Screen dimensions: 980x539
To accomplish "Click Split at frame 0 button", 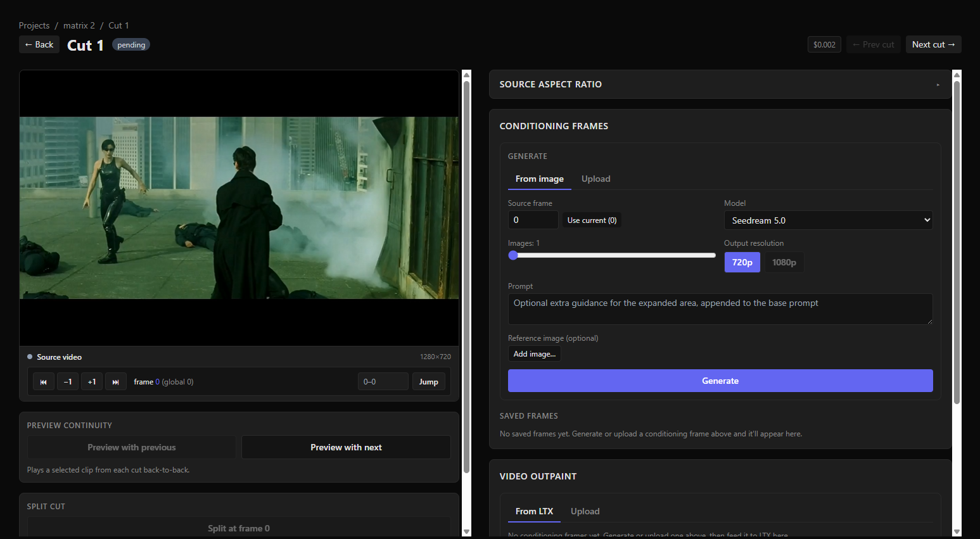I will [239, 528].
